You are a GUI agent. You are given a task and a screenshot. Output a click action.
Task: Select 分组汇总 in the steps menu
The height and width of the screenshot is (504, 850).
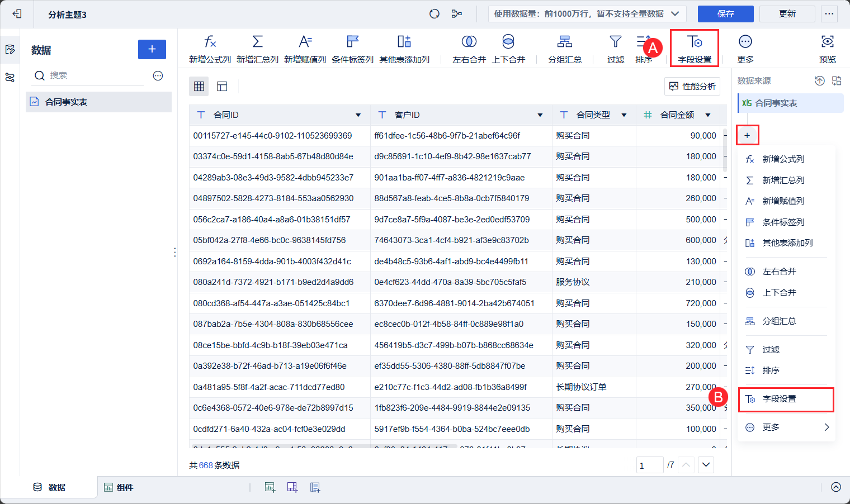[786, 321]
